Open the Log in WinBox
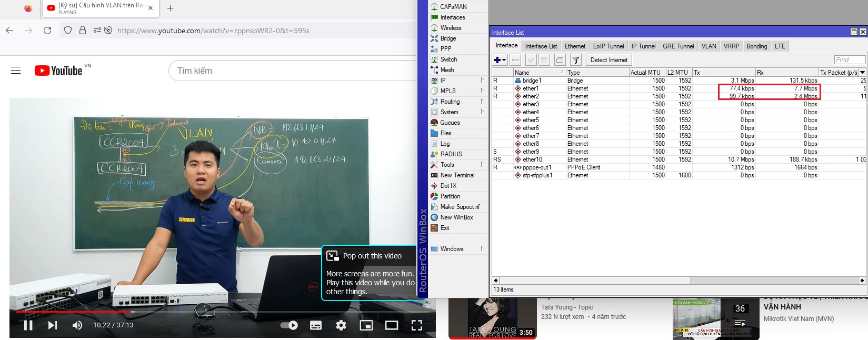 tap(445, 144)
